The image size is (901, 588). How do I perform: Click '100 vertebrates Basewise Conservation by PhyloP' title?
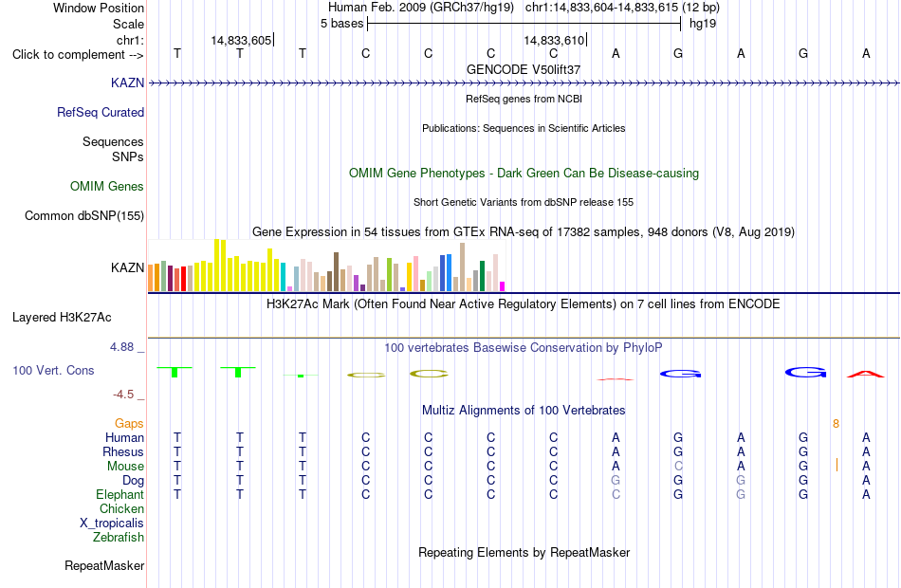[x=524, y=348]
